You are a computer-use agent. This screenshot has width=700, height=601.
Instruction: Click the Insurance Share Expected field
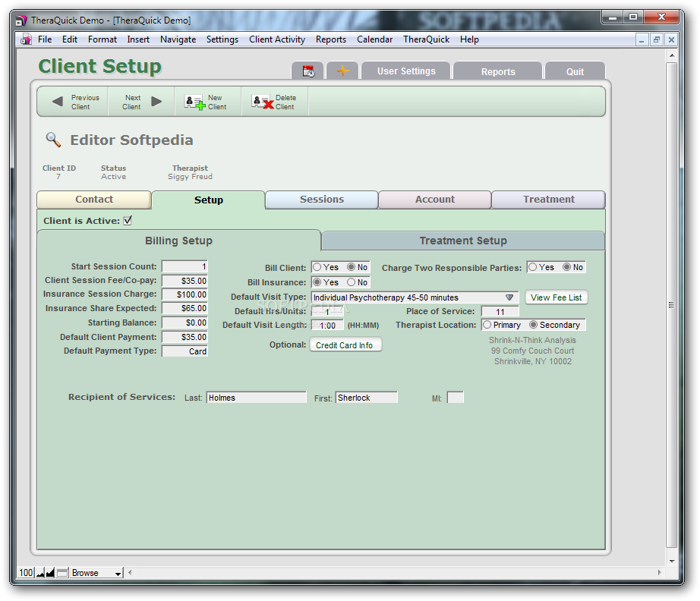pyautogui.click(x=184, y=308)
